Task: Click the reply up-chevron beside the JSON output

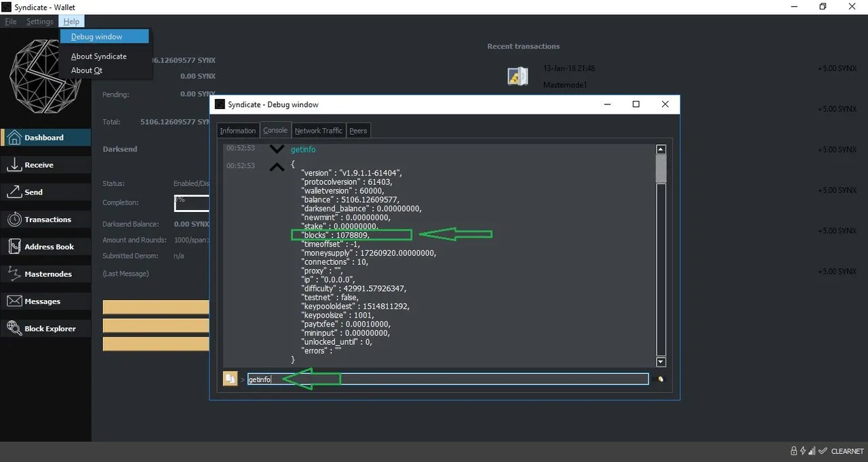Action: tap(277, 167)
